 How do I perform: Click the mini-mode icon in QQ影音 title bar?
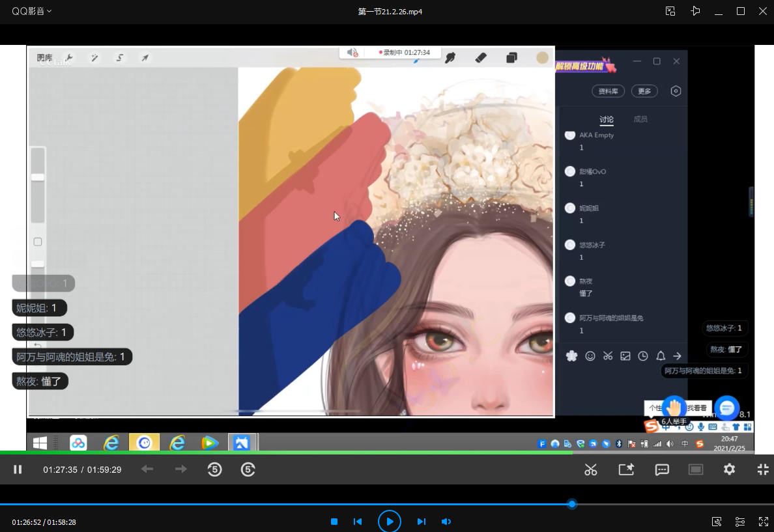(670, 11)
